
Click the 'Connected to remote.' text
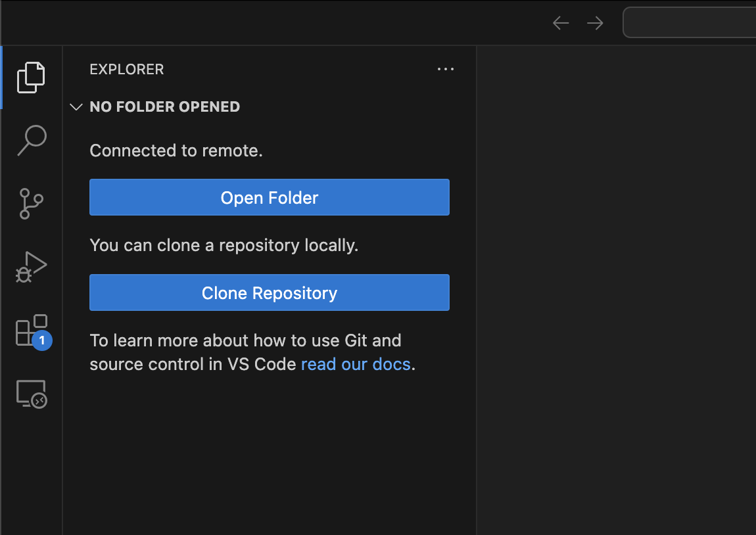[x=176, y=151]
